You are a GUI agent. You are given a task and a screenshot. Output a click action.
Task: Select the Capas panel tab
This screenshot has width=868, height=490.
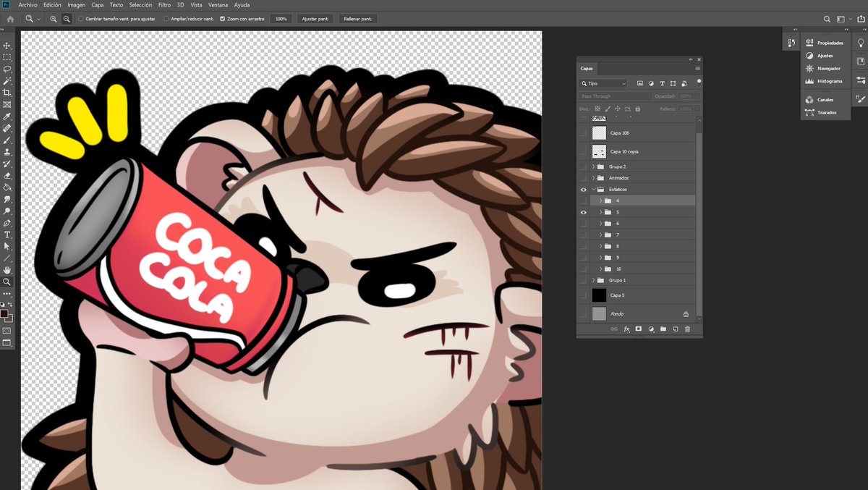pyautogui.click(x=587, y=69)
